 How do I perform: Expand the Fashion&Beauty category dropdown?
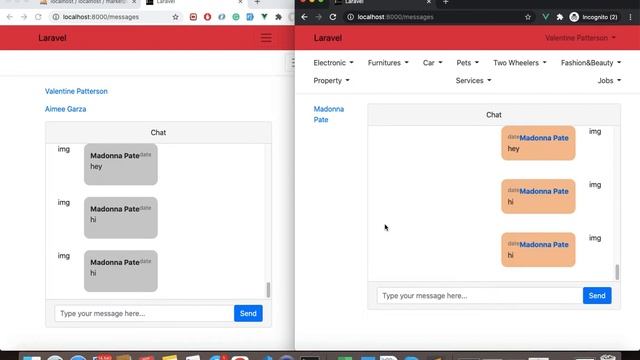click(x=591, y=63)
